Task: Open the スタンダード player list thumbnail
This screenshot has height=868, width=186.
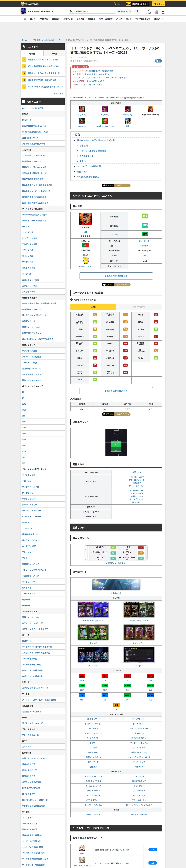Action: click(139, 655)
